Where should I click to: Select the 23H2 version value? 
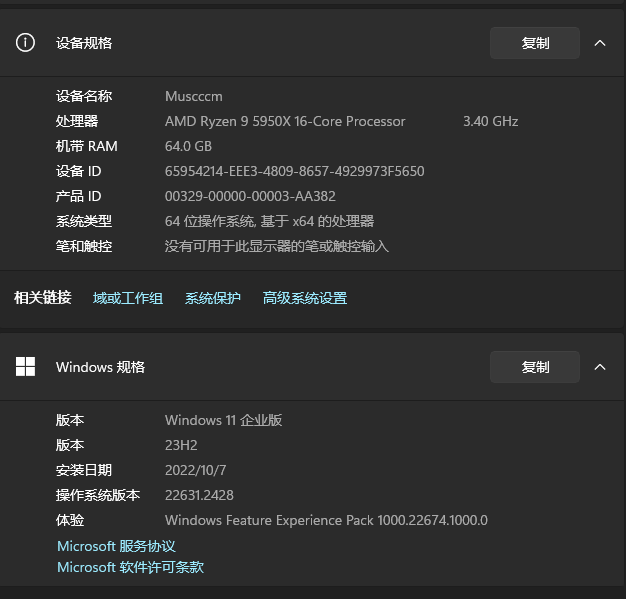tap(181, 445)
